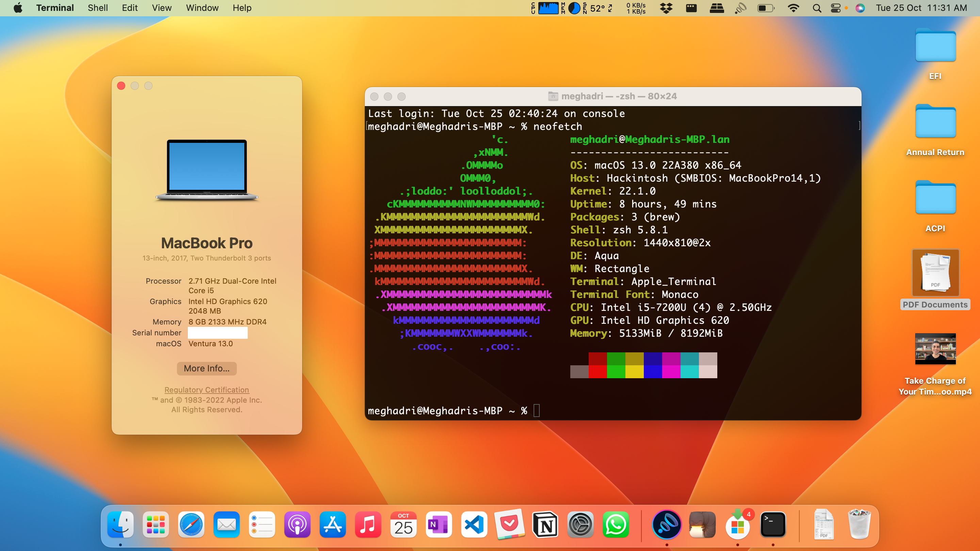Open Podcasts app from the Dock

pyautogui.click(x=297, y=525)
